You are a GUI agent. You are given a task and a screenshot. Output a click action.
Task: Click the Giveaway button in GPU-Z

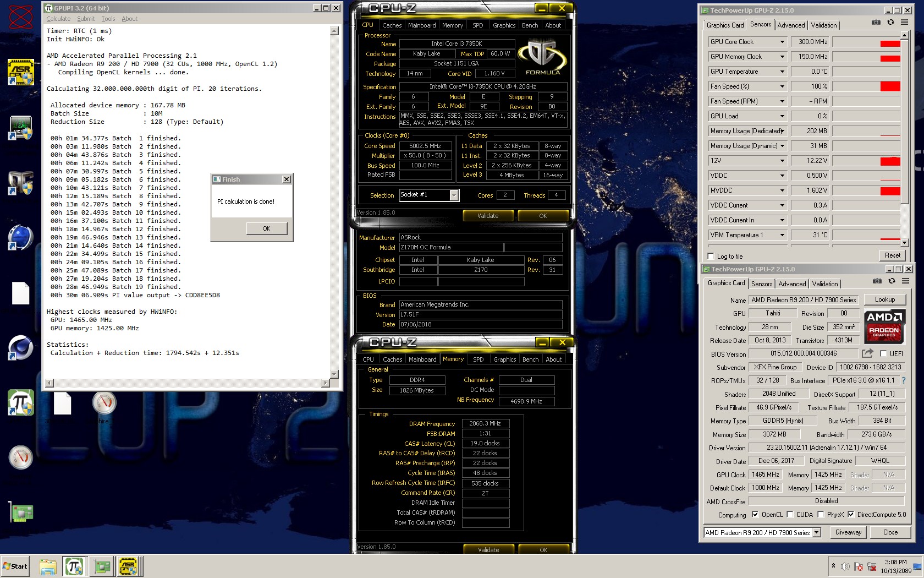point(849,532)
